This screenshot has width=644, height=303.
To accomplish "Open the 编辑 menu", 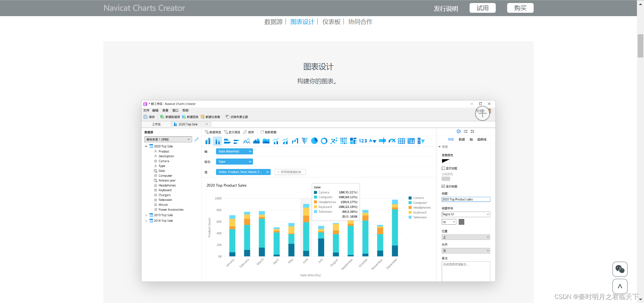I will click(x=155, y=111).
